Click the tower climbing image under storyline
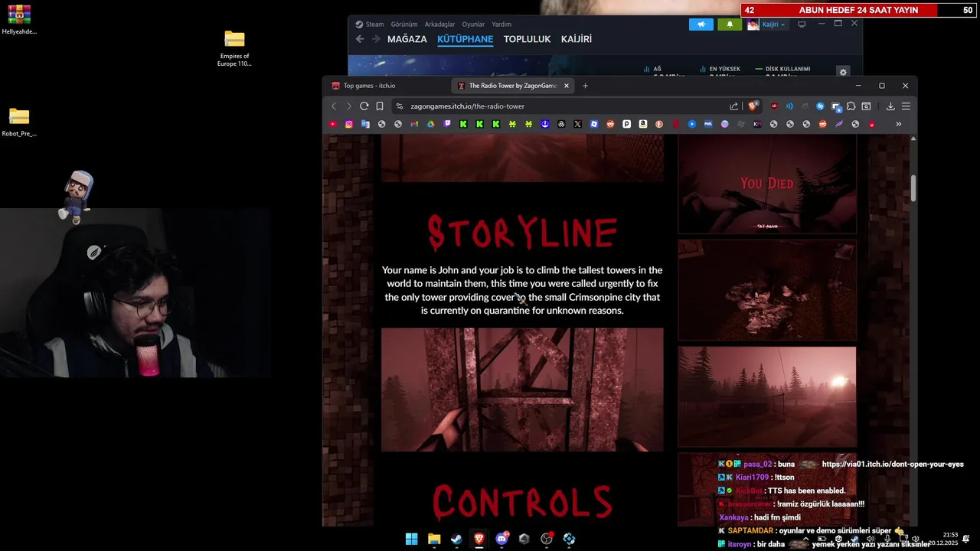The image size is (980, 551). (x=522, y=390)
